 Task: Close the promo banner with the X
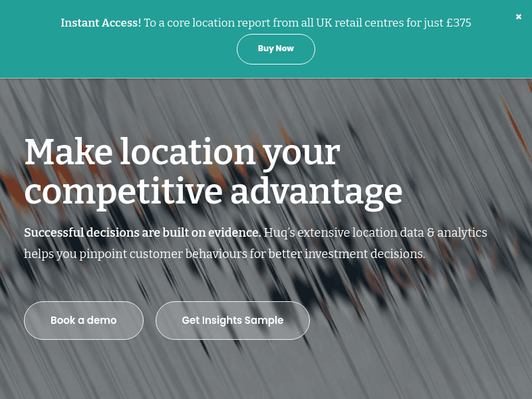click(519, 17)
